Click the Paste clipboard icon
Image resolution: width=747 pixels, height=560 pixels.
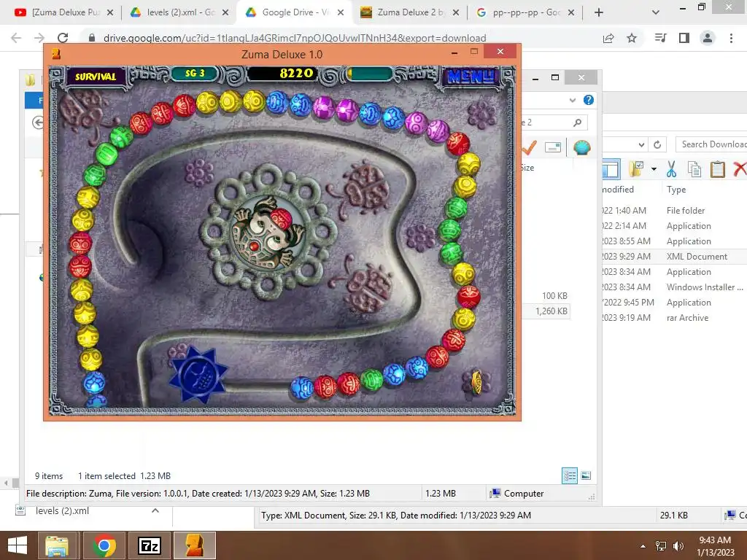click(718, 168)
